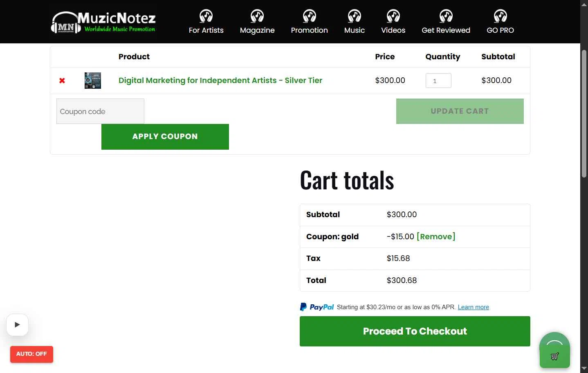Open the floating shopping cart widget
588x373 pixels.
click(554, 350)
